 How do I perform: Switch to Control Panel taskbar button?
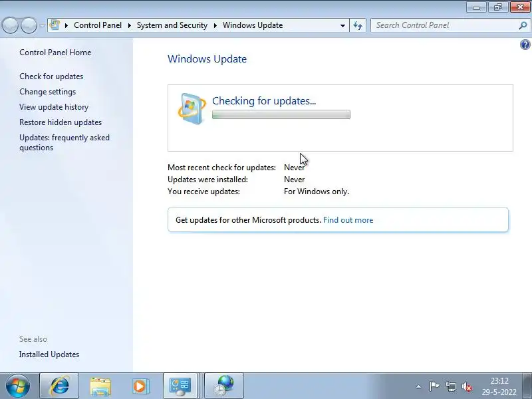point(180,386)
